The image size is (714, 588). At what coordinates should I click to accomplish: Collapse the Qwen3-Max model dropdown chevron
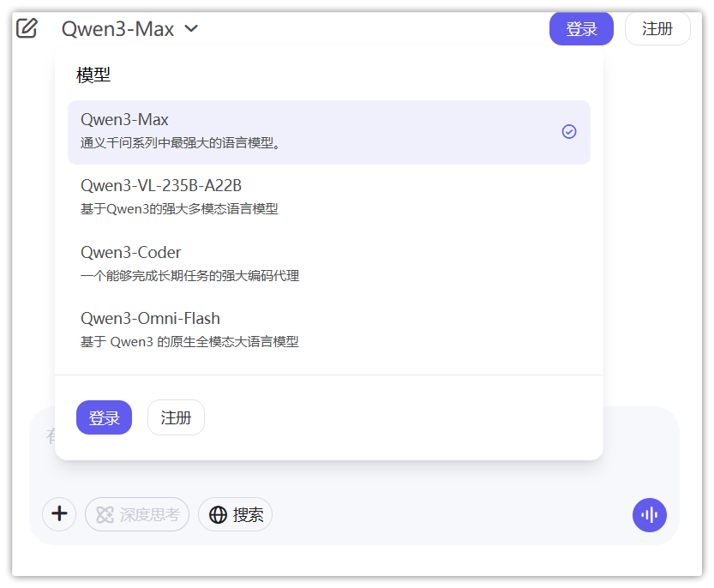[x=191, y=28]
